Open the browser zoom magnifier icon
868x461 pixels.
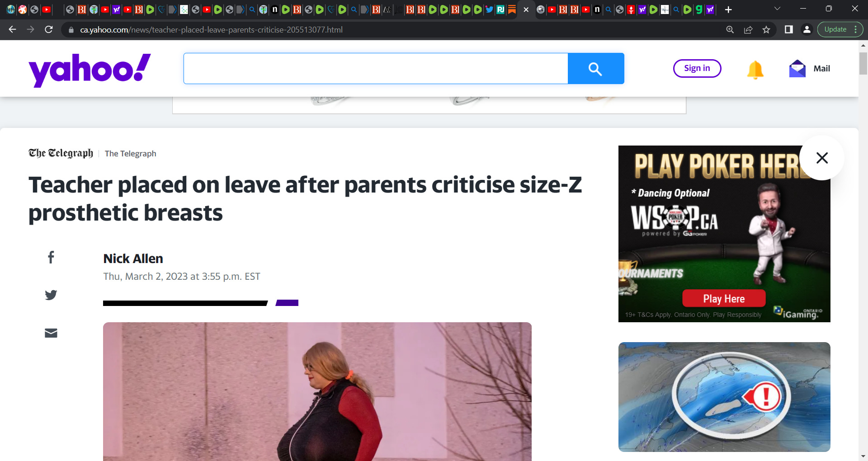click(730, 29)
